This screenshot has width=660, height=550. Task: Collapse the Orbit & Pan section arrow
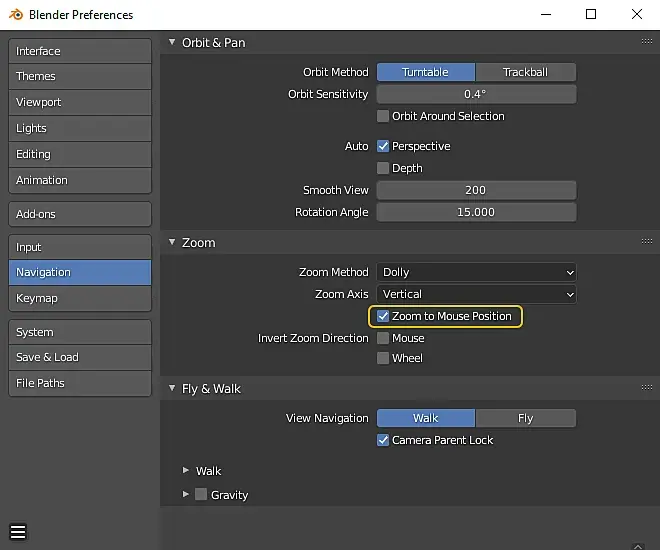[x=171, y=43]
